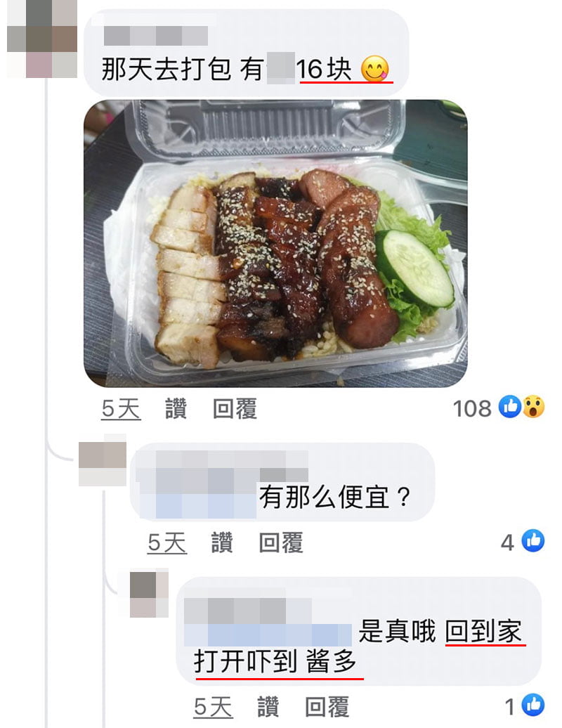Open avatar of the 是真哦 reply author
562x728 pixels.
149,593
